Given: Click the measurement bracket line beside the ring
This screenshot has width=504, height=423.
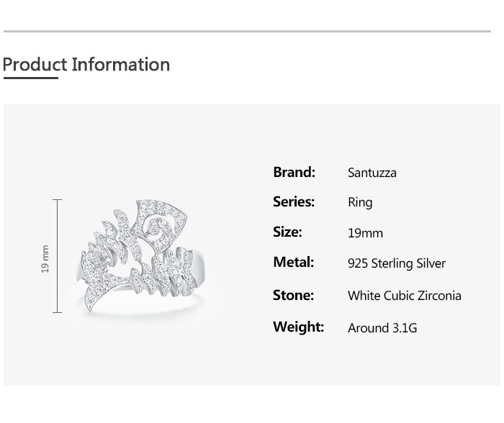Looking at the screenshot, I should tap(58, 256).
